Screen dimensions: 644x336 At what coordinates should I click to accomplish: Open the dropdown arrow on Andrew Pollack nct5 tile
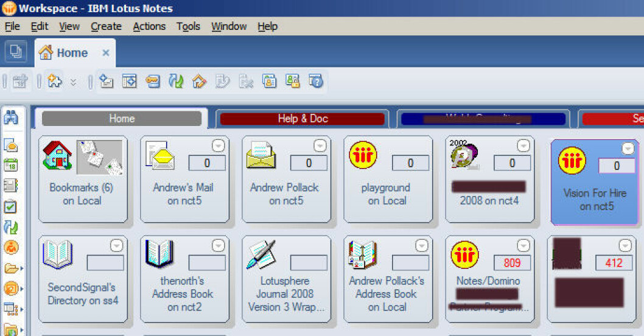coord(320,145)
